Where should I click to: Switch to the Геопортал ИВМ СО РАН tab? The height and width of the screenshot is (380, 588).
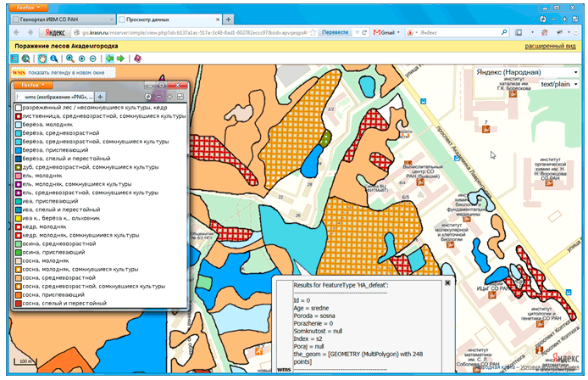[x=58, y=17]
